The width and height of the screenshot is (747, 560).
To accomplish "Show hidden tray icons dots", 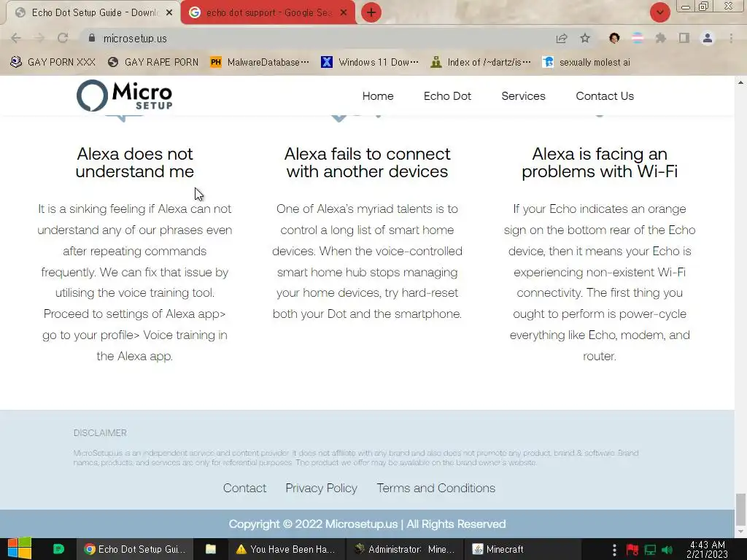I will [x=614, y=550].
